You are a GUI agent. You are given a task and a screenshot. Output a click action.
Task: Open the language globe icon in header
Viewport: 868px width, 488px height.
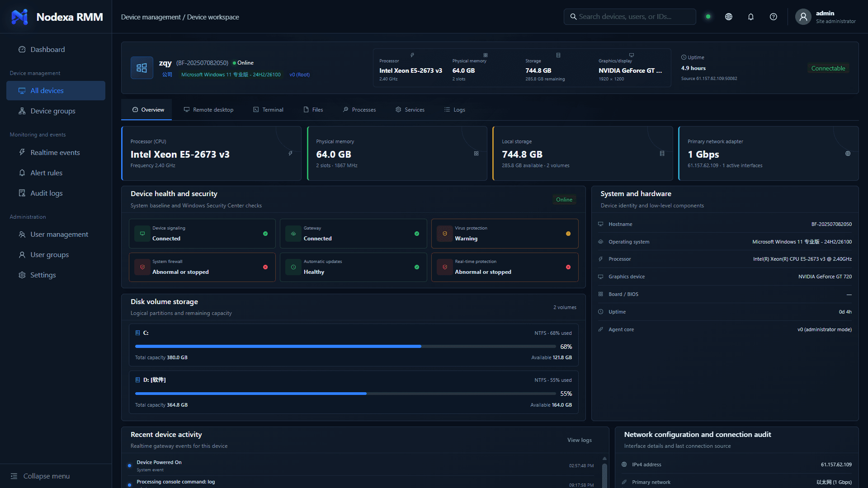click(729, 17)
